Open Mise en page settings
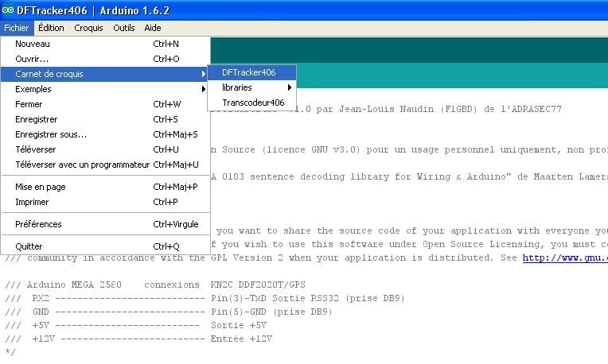Screen dimensions: 608x364 click(x=106, y=187)
